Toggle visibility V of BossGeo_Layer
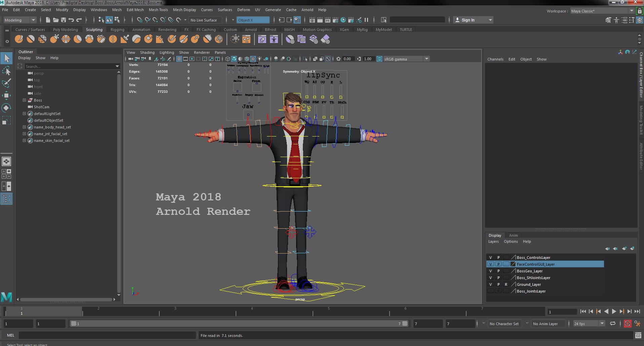The image size is (644, 346). point(490,271)
